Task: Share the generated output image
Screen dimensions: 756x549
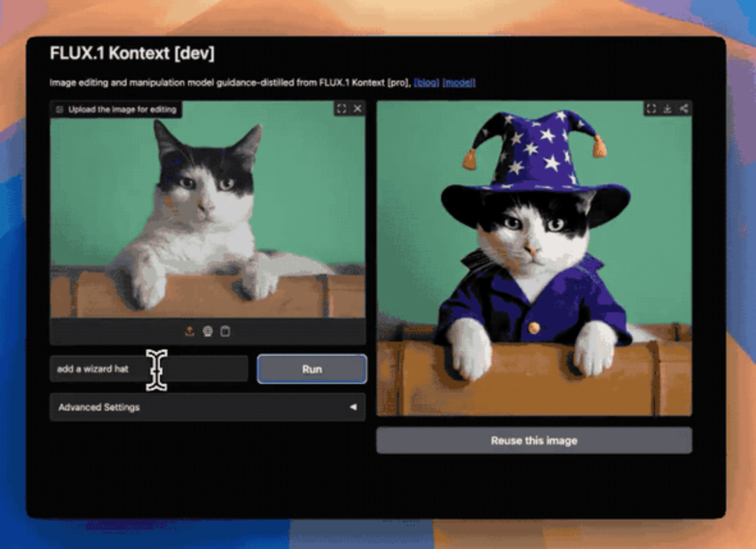Action: pyautogui.click(x=684, y=109)
